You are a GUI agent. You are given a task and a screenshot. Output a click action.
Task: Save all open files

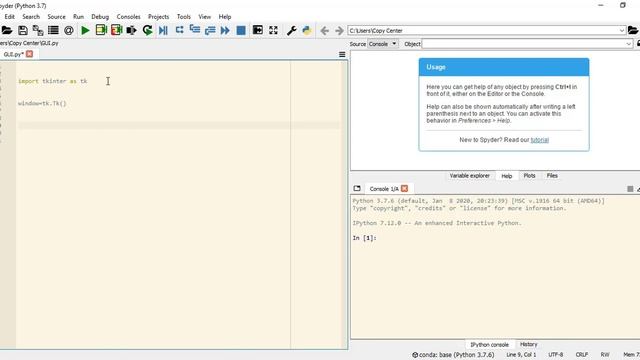tap(38, 30)
